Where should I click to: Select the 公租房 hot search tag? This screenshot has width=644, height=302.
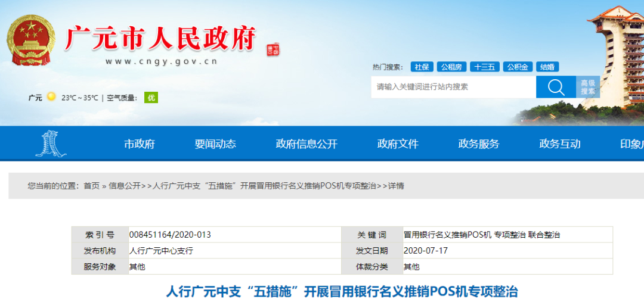pyautogui.click(x=451, y=67)
